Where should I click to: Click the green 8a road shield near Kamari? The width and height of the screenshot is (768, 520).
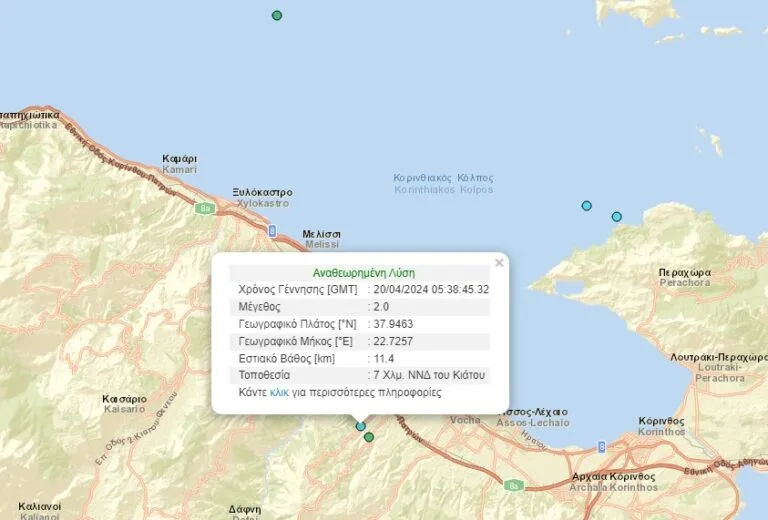[205, 209]
